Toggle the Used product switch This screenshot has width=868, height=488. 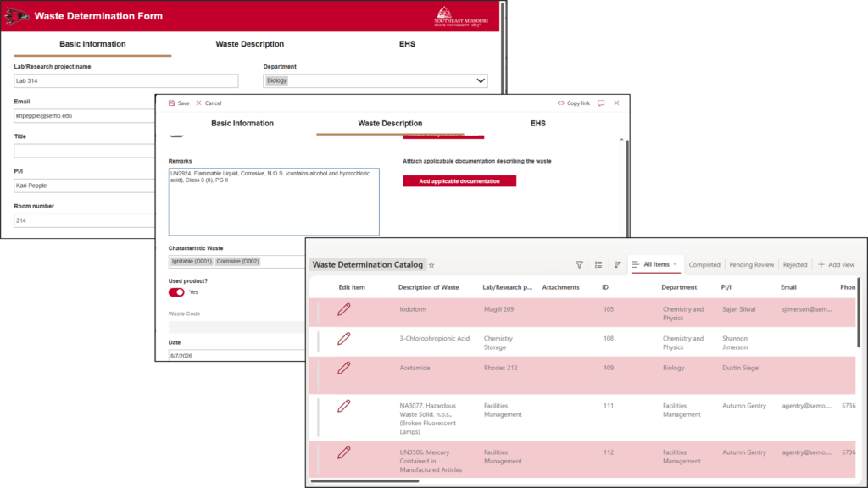click(x=176, y=292)
